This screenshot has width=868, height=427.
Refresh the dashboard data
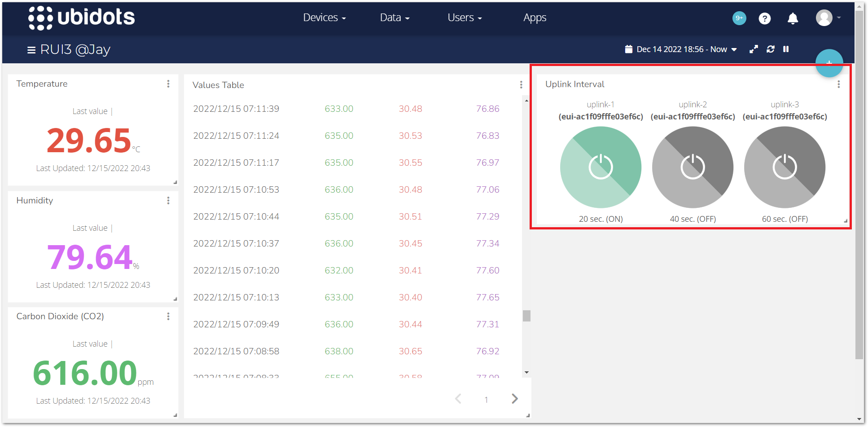(x=770, y=49)
